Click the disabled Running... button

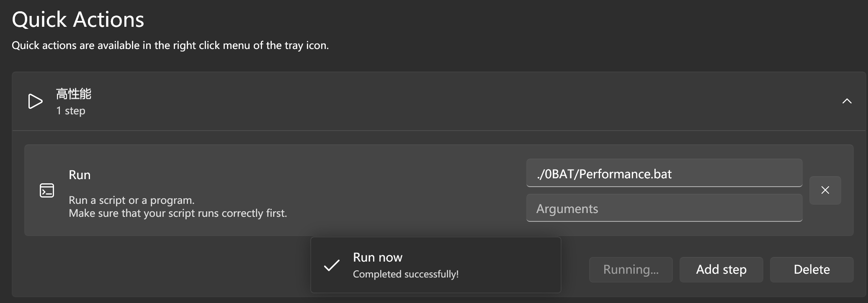click(x=631, y=270)
